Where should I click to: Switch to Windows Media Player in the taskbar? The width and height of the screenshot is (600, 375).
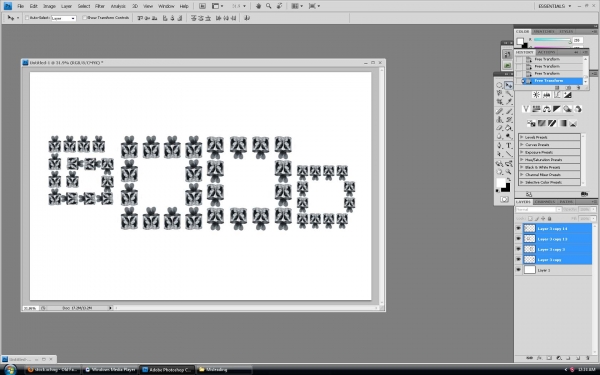(x=110, y=370)
